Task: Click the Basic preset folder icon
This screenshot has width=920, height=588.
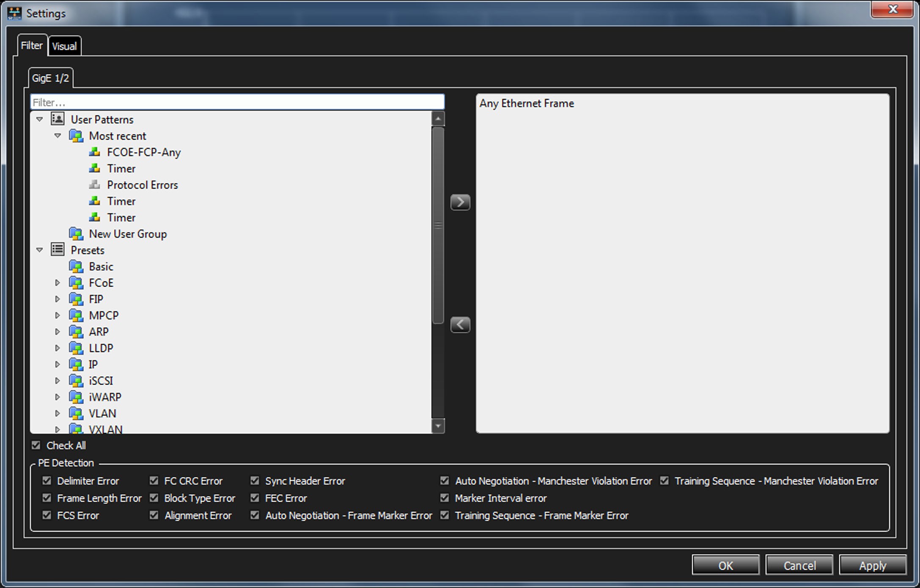Action: [76, 266]
